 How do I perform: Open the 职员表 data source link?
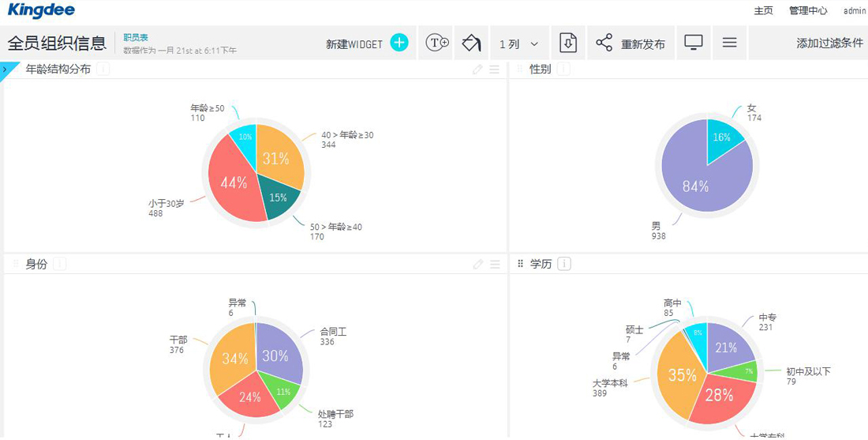[x=136, y=37]
